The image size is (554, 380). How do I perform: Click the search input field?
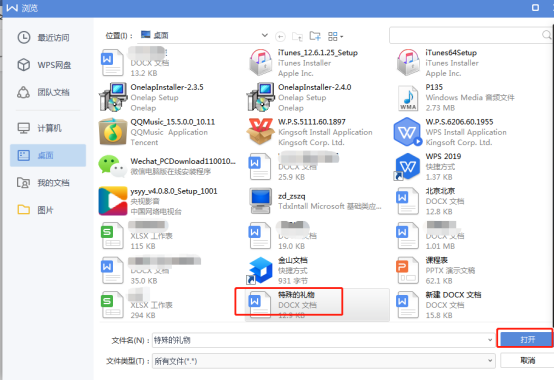466,35
